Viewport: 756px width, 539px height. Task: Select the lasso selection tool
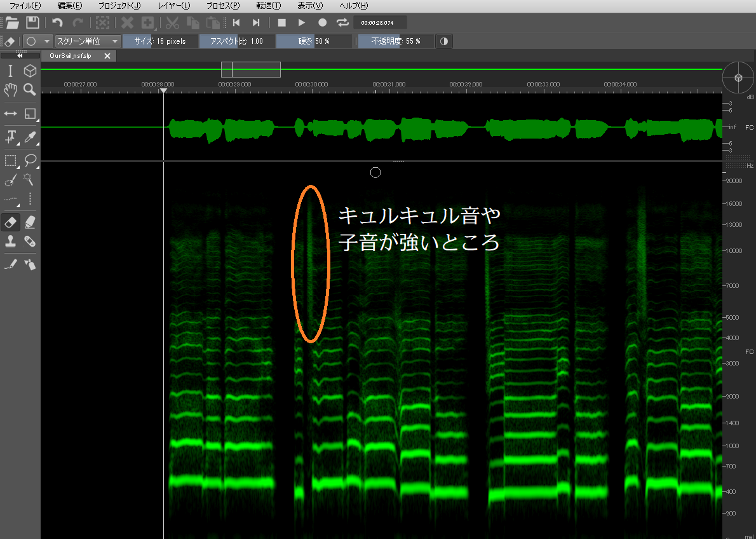coord(30,160)
